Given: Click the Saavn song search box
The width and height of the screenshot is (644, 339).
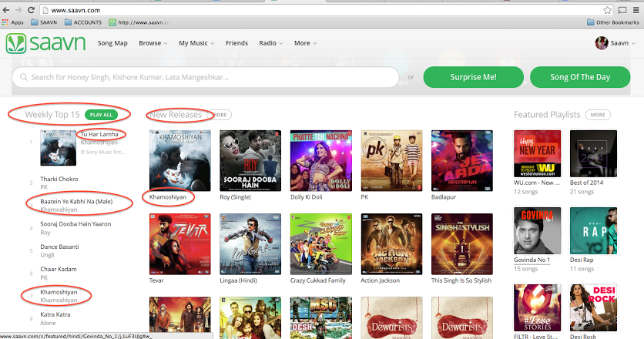Looking at the screenshot, I should 206,77.
